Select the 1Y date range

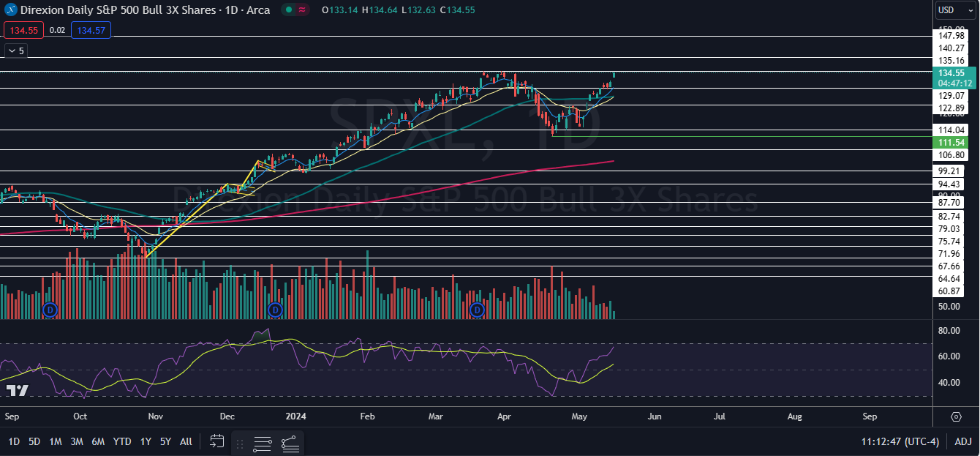coord(146,441)
